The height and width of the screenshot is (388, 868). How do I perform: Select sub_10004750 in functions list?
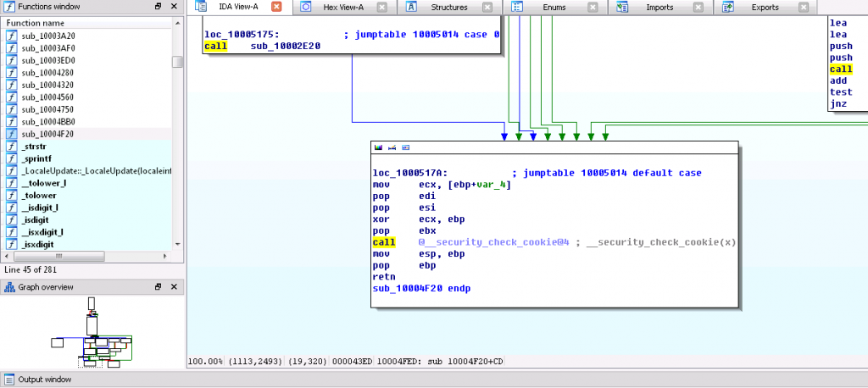[87, 109]
